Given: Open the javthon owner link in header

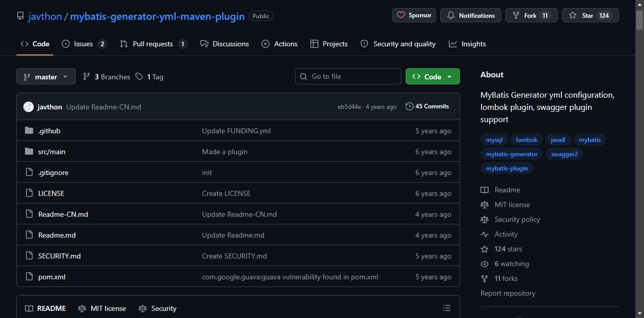Looking at the screenshot, I should tap(45, 16).
